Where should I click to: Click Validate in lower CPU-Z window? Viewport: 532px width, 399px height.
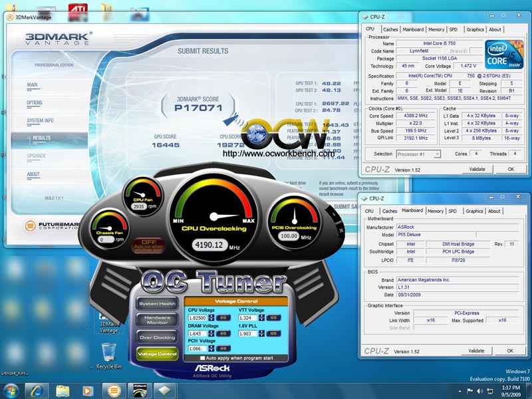coord(476,351)
